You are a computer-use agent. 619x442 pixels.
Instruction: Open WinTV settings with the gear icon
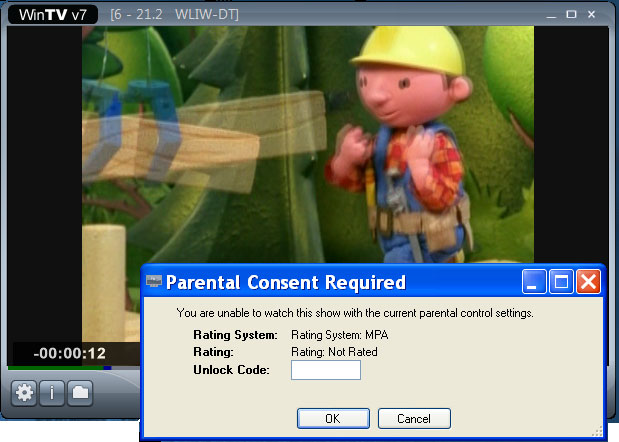pos(23,393)
